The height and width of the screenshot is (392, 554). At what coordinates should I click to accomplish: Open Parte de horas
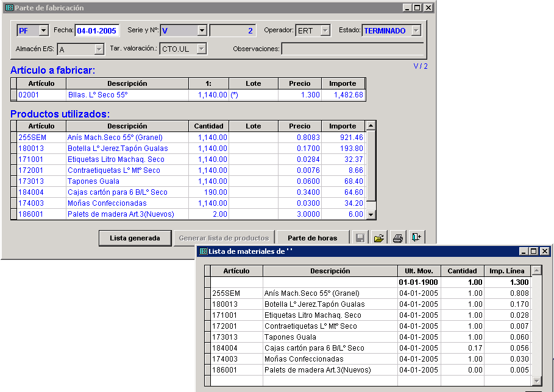click(x=312, y=238)
